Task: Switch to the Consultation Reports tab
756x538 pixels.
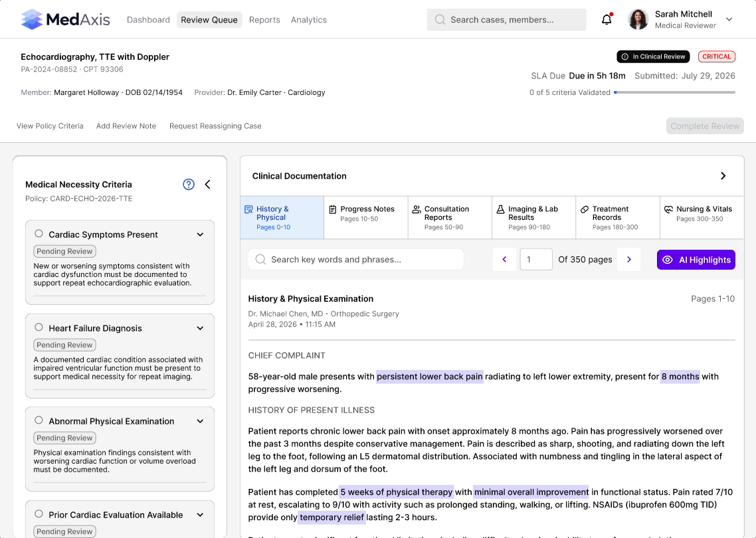Action: tap(450, 217)
